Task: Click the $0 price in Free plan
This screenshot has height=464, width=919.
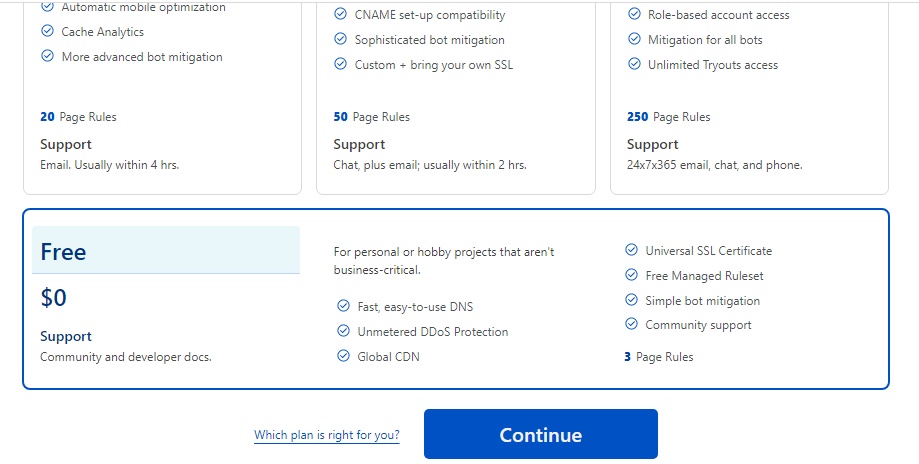Action: pos(53,298)
